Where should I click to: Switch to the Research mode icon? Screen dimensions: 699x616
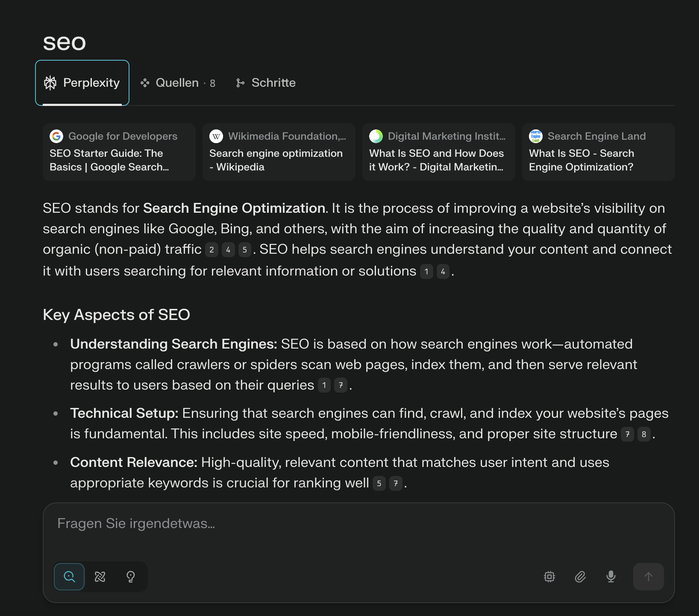point(100,577)
